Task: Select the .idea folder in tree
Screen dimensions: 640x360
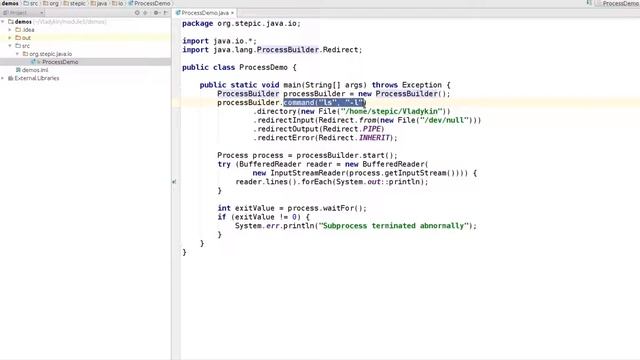Action: coord(28,30)
